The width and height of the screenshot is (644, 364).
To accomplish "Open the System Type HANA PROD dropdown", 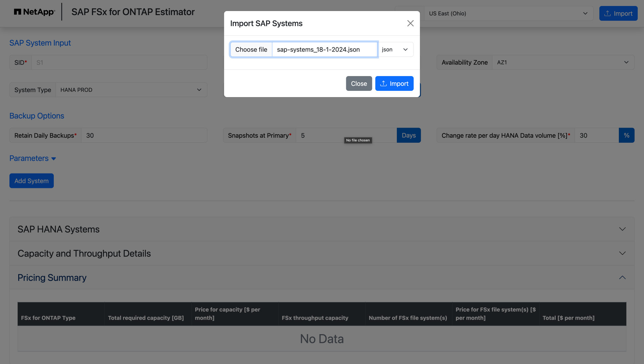I will tap(131, 90).
